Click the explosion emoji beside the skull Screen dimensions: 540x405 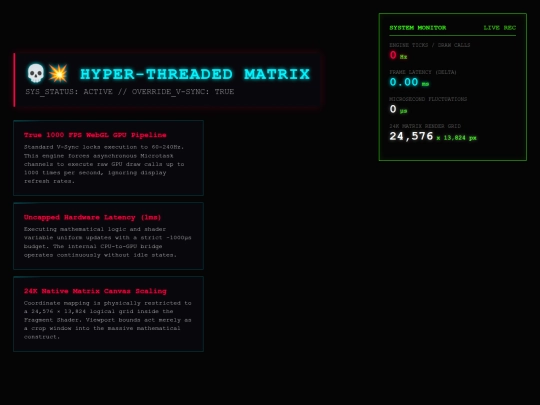point(58,73)
